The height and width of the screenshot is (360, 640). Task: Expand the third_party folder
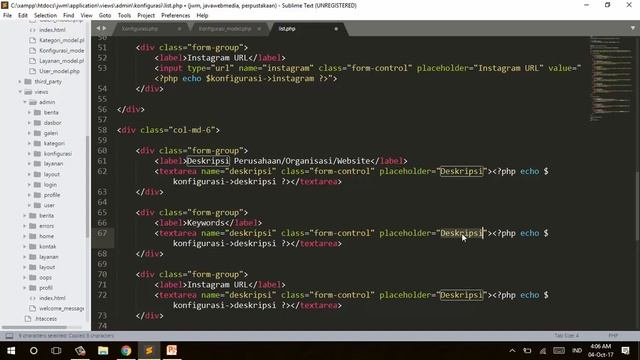coord(20,82)
